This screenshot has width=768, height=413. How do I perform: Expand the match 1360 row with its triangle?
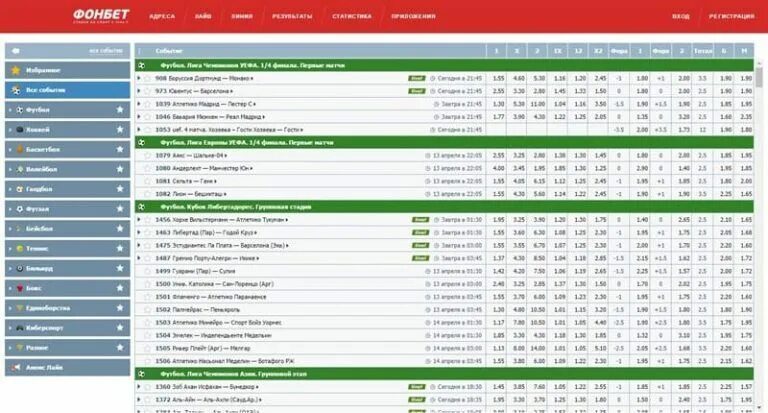tap(139, 387)
